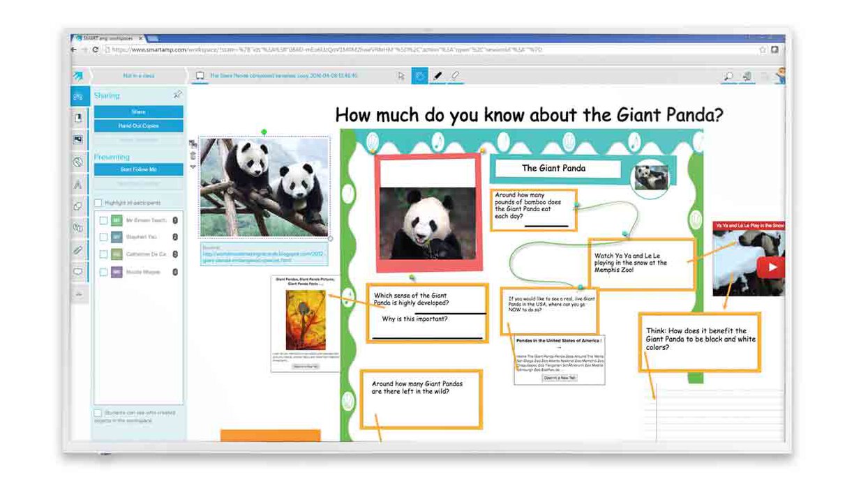The height and width of the screenshot is (488, 868).
Task: Expand the selected image's dropdown arrow menu
Action: pos(193,167)
